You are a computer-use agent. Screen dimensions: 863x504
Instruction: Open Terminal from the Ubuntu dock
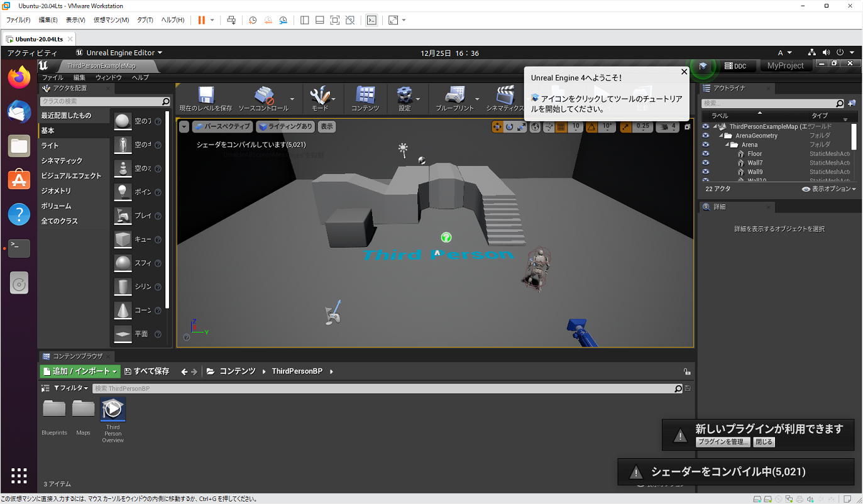pos(19,248)
